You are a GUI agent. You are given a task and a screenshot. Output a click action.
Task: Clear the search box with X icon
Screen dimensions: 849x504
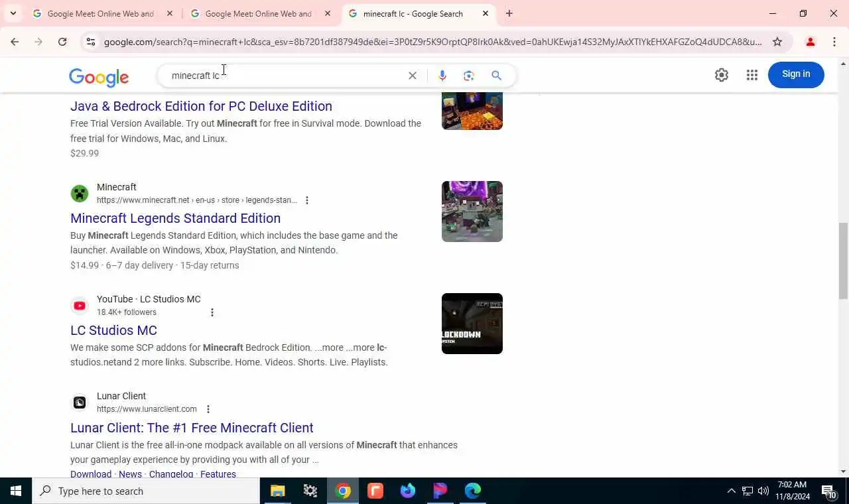click(413, 76)
